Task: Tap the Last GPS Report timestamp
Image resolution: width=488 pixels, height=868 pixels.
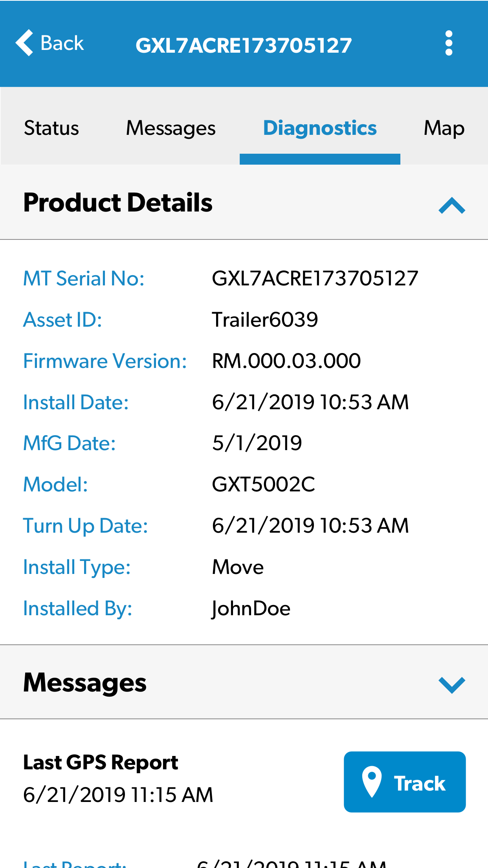Action: (118, 794)
